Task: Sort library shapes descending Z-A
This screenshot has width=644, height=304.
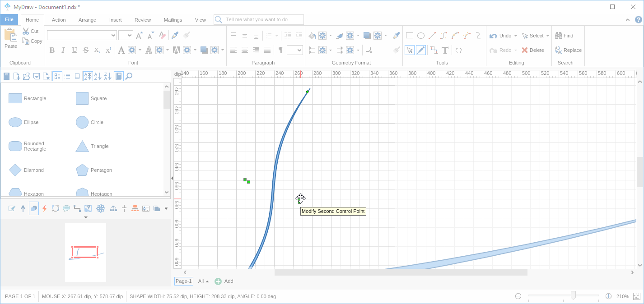Action: (x=107, y=76)
